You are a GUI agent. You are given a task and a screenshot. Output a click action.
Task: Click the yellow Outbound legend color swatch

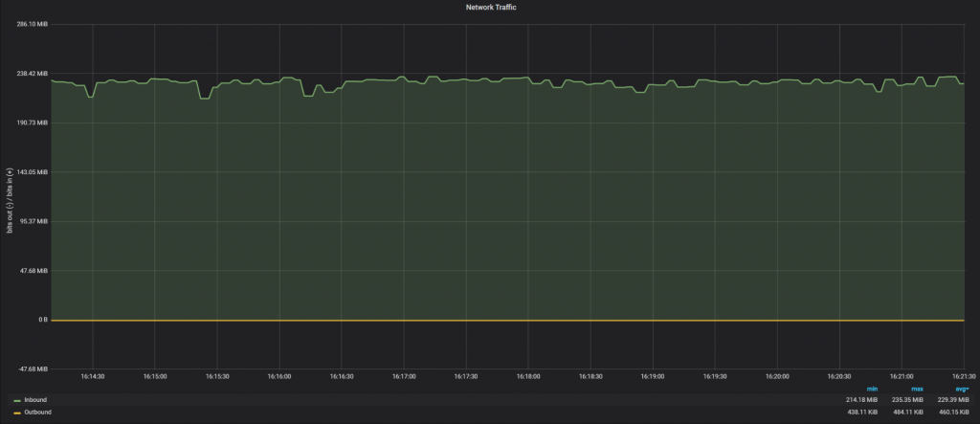click(x=17, y=413)
